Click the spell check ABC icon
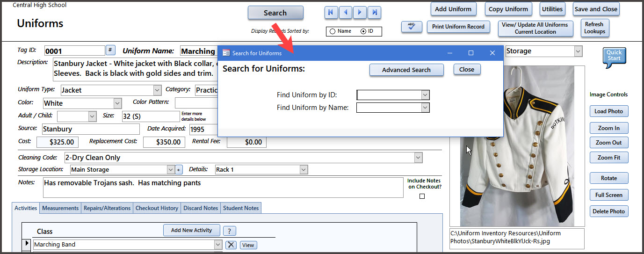The height and width of the screenshot is (254, 644). (412, 27)
